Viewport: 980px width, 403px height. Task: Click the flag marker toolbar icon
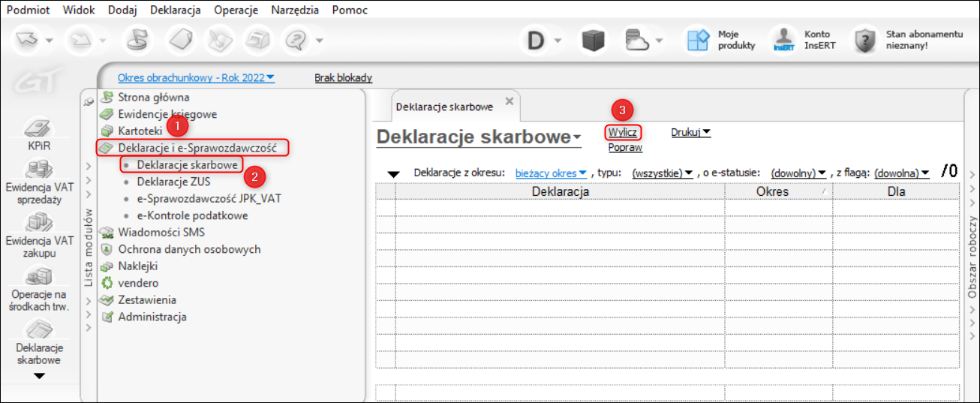click(137, 40)
